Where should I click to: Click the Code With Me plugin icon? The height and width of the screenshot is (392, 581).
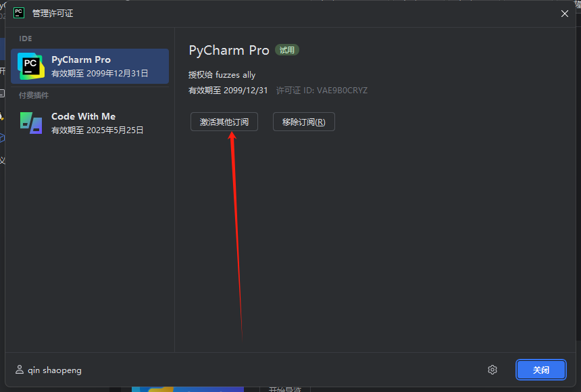(x=31, y=123)
